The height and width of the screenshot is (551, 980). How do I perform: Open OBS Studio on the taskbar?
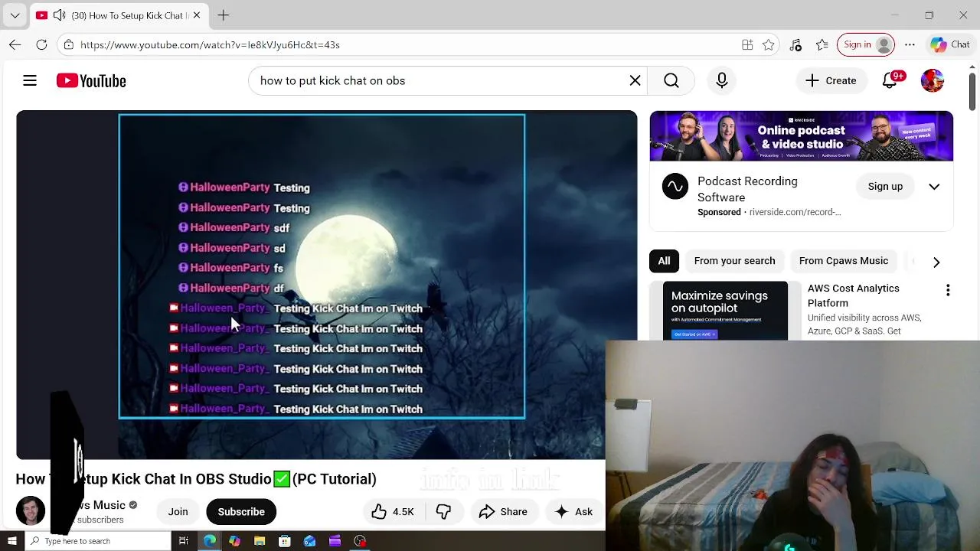click(x=360, y=541)
